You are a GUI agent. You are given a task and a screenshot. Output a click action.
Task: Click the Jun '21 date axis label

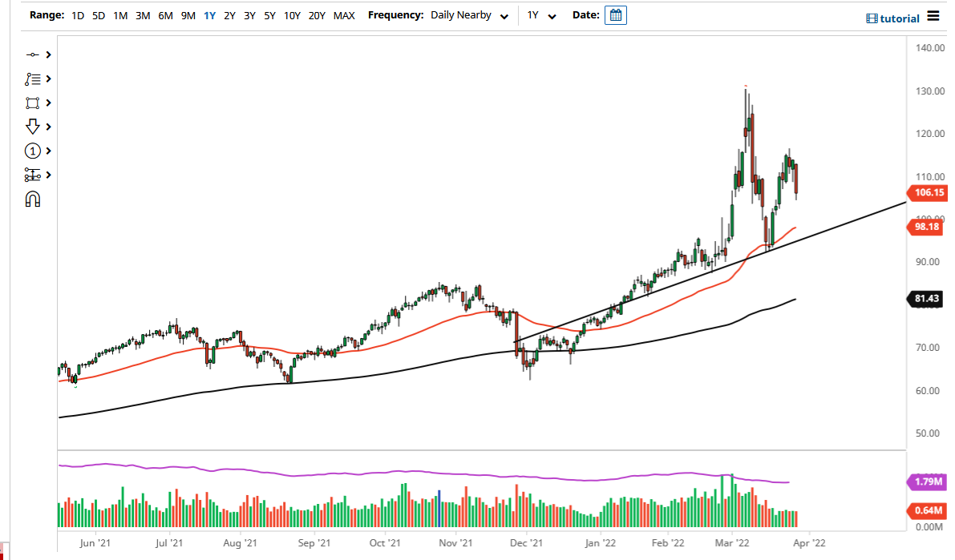point(95,543)
